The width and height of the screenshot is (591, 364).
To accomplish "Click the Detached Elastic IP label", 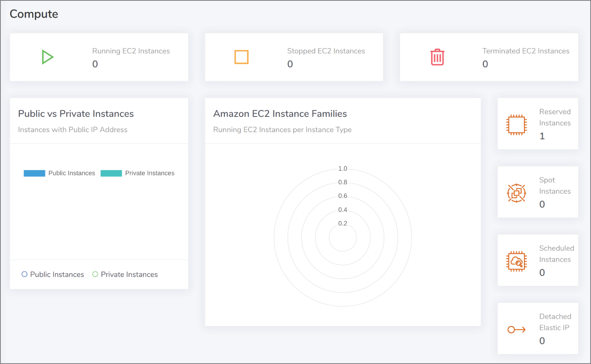I will pyautogui.click(x=555, y=322).
